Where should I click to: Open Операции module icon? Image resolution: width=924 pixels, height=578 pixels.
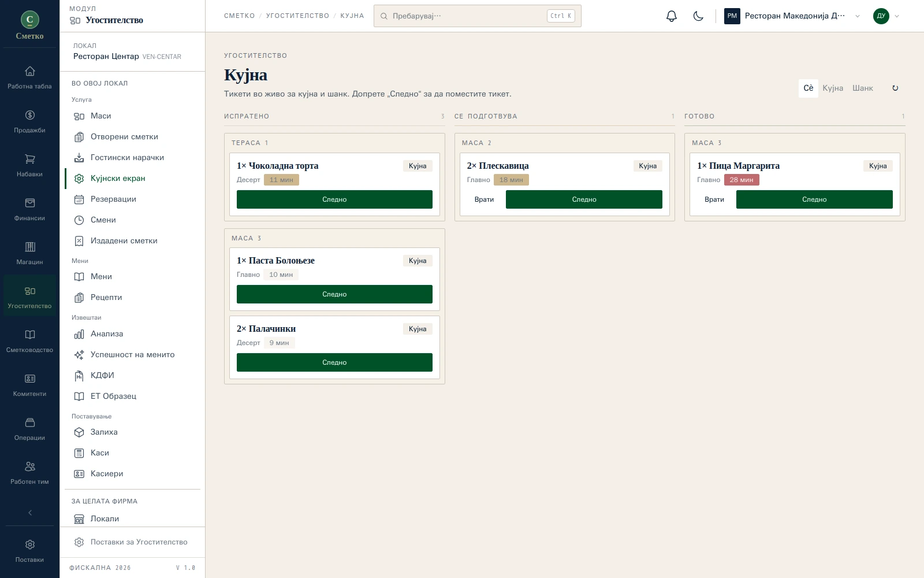pyautogui.click(x=29, y=429)
